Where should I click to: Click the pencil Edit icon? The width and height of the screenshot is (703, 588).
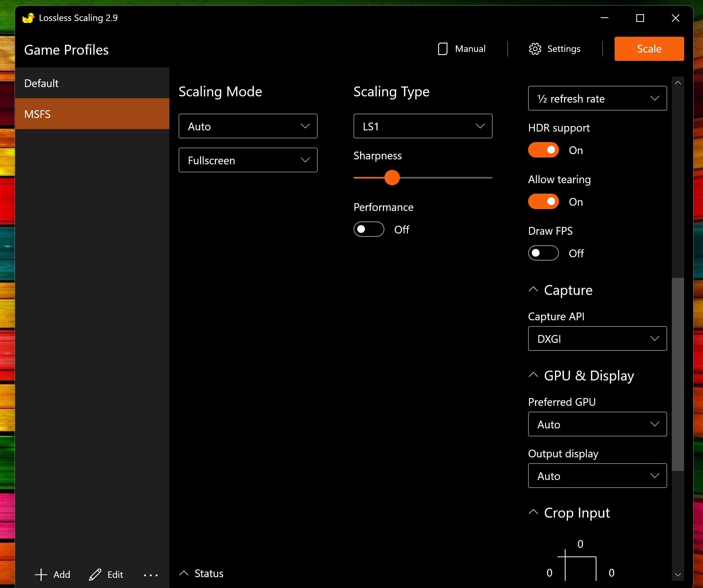pyautogui.click(x=95, y=575)
